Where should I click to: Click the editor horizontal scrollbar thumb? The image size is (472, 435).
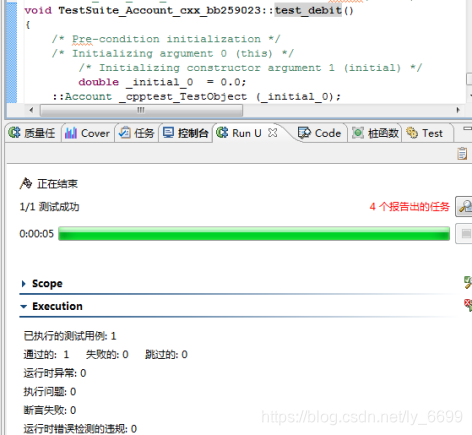(141, 110)
